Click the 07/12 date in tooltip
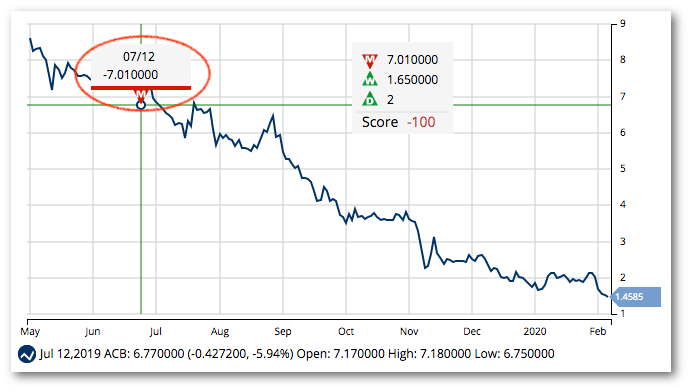 pos(139,57)
